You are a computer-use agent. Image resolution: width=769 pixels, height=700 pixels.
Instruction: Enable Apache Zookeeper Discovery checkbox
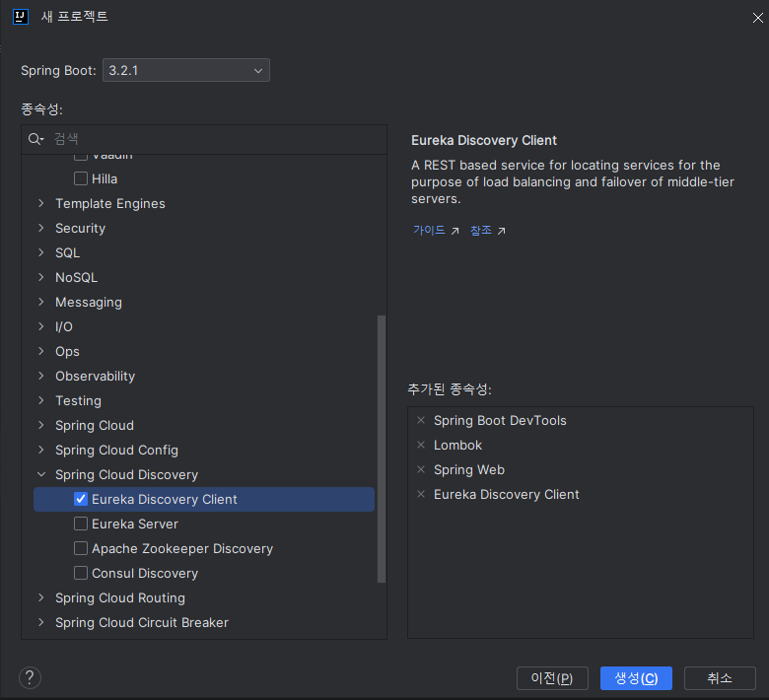(81, 548)
